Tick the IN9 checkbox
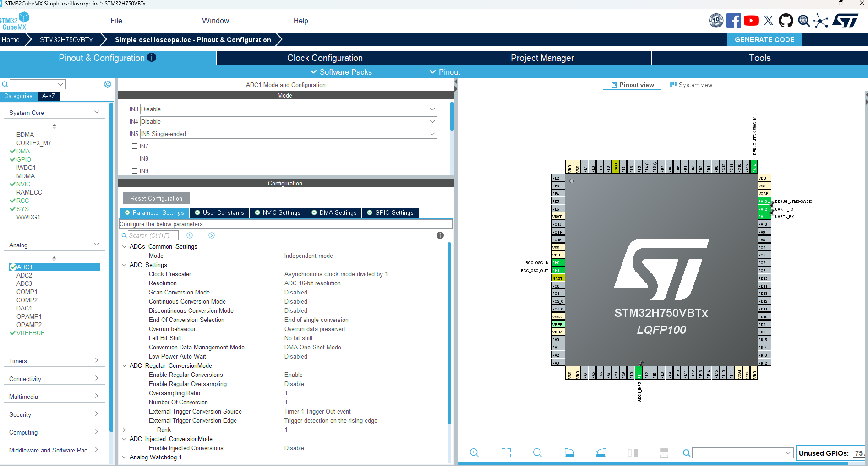868x468 pixels. coord(135,171)
